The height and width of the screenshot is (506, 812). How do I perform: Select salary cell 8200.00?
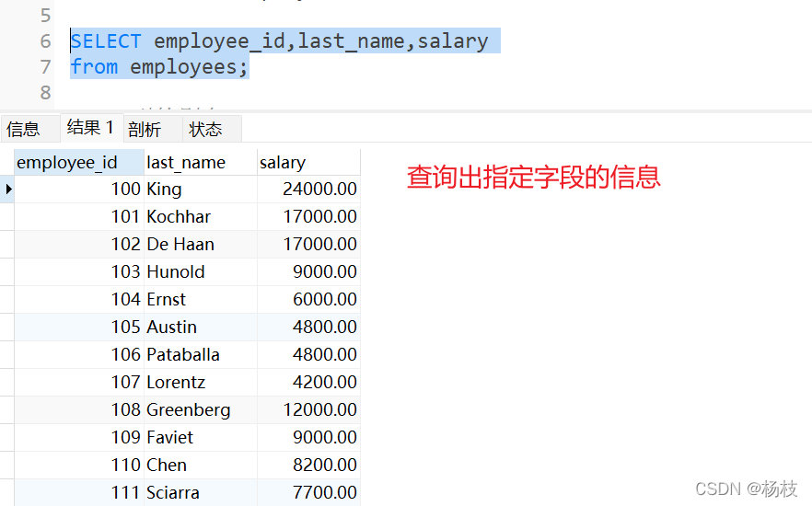coord(308,466)
